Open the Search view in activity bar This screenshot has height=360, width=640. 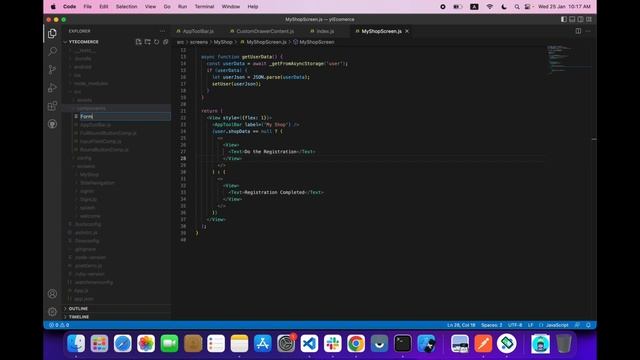coord(52,51)
